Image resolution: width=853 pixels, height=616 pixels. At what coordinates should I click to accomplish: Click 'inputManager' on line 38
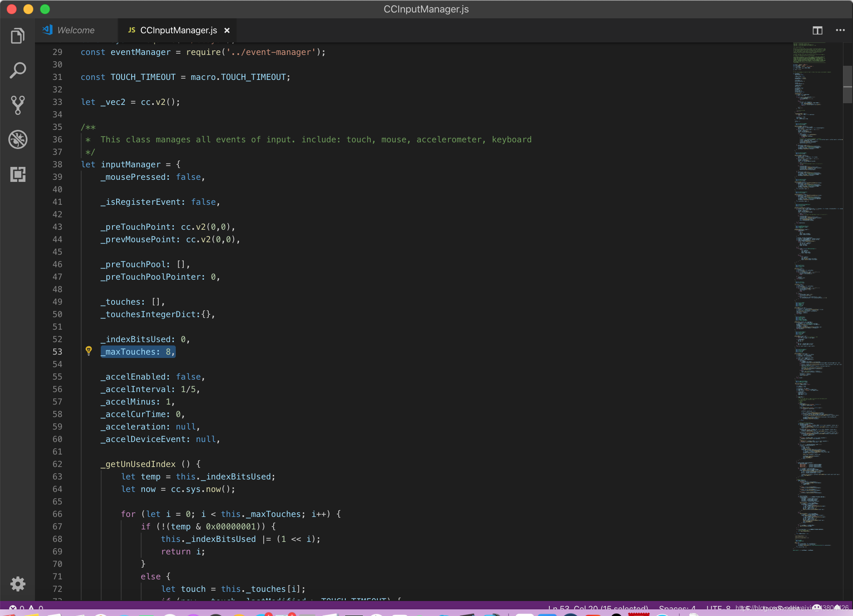click(130, 164)
